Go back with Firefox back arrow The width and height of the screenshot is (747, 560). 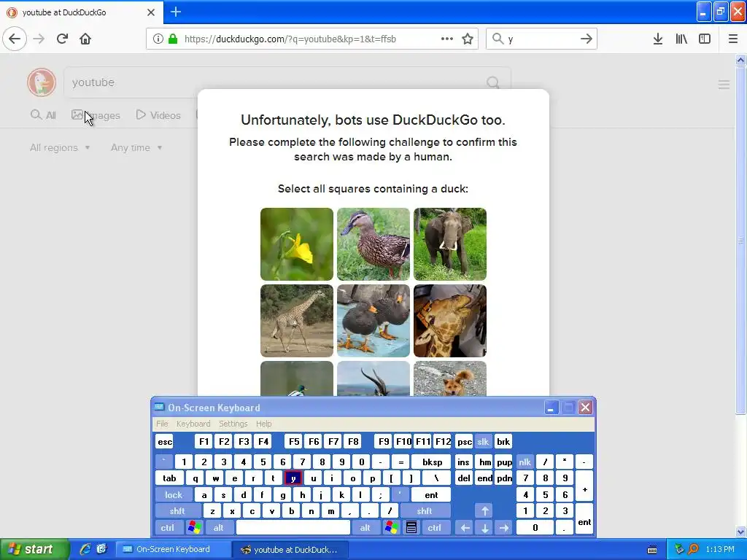pos(15,39)
